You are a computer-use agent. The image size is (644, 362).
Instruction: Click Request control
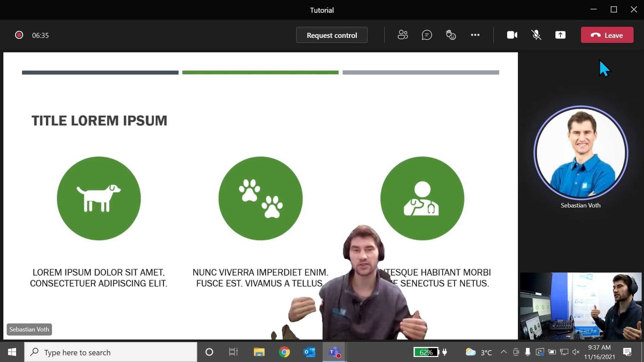331,35
